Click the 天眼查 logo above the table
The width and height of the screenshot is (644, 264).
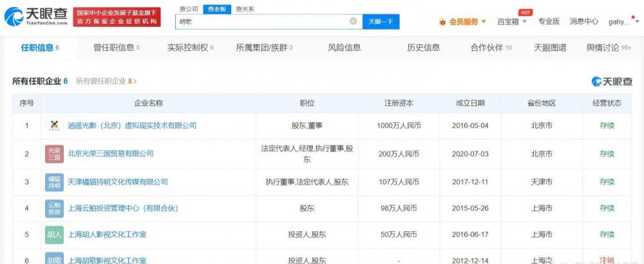point(612,81)
